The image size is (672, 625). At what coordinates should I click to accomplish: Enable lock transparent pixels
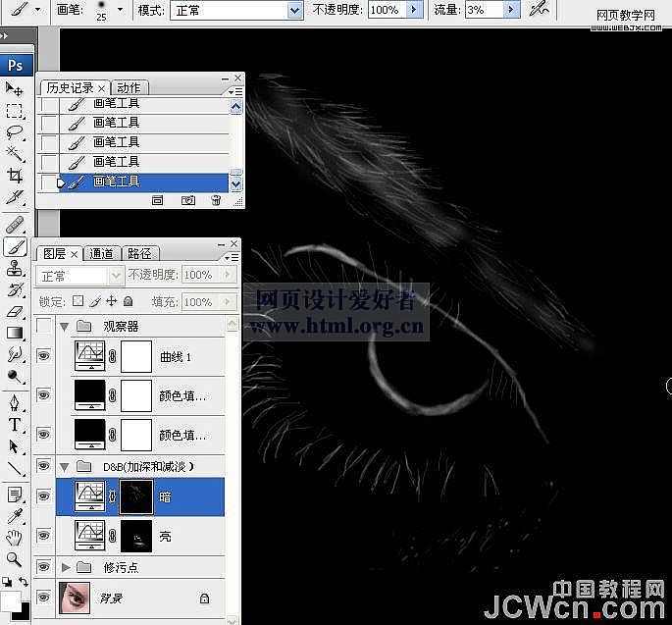tap(78, 301)
